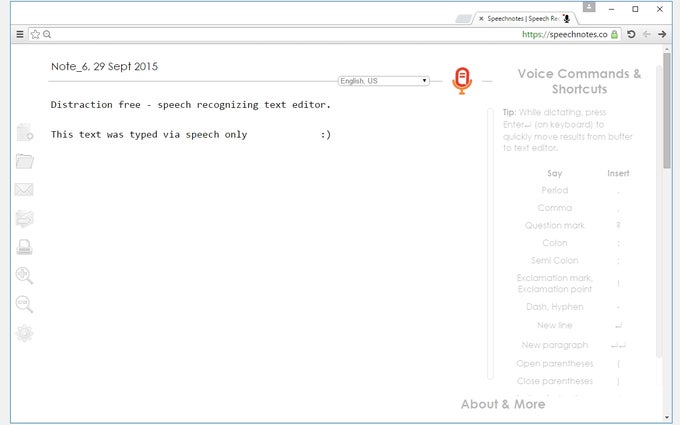This screenshot has width=680, height=425.
Task: Reload the page with the refresh icon
Action: (x=631, y=34)
